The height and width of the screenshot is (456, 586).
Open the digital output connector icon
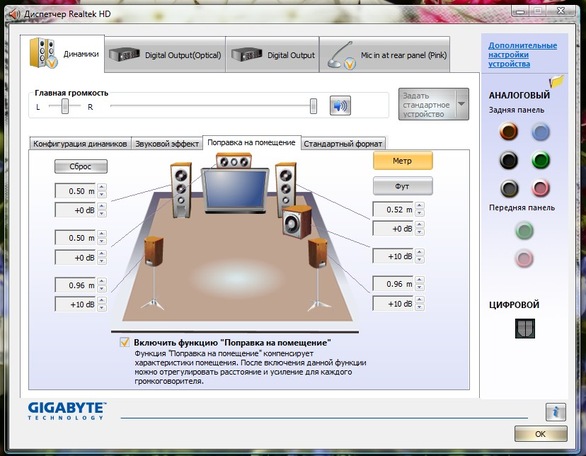tap(525, 329)
